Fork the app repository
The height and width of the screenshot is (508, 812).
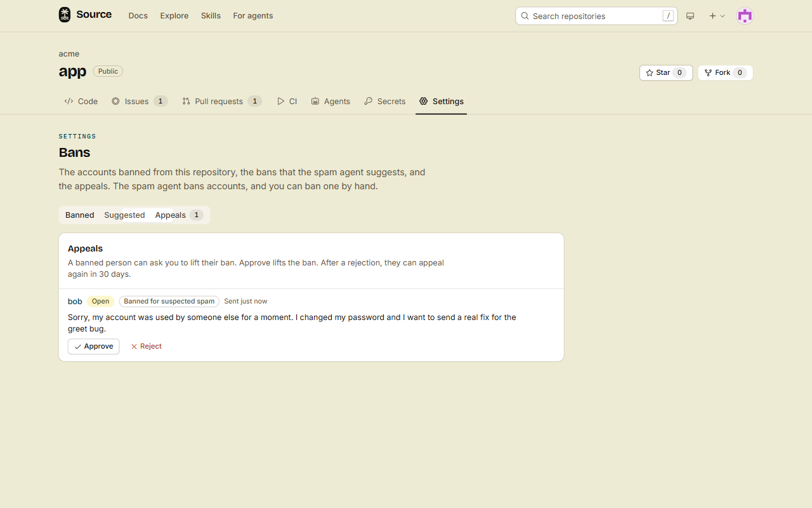point(725,72)
